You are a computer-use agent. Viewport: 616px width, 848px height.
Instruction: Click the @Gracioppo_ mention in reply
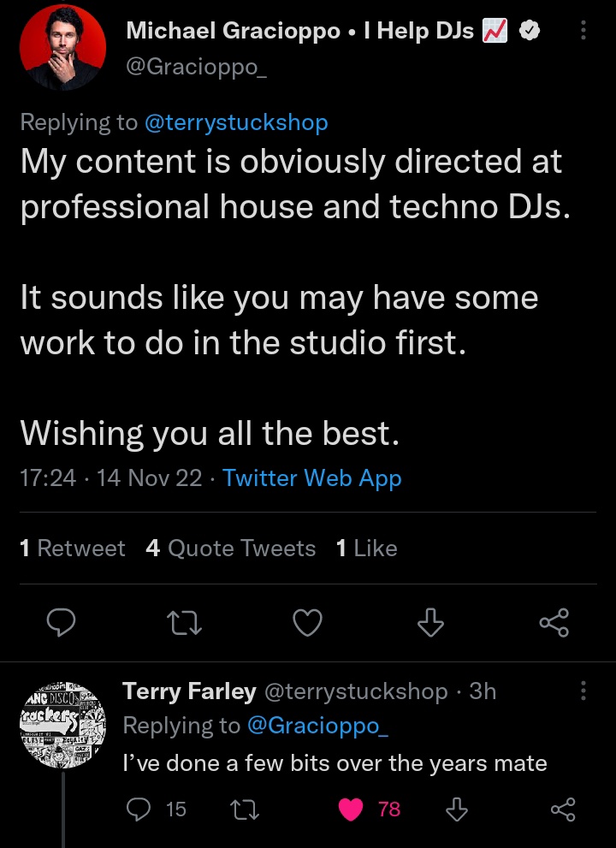coord(317,726)
